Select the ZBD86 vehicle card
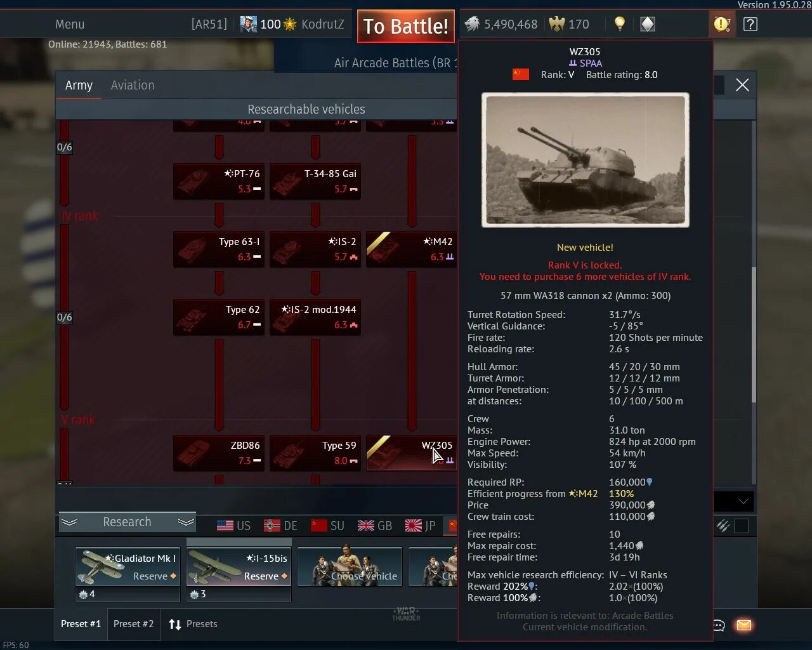812x650 pixels. tap(219, 453)
